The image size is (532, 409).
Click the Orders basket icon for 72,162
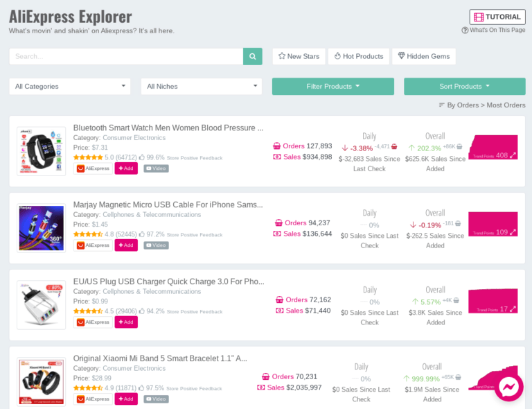[x=280, y=300]
